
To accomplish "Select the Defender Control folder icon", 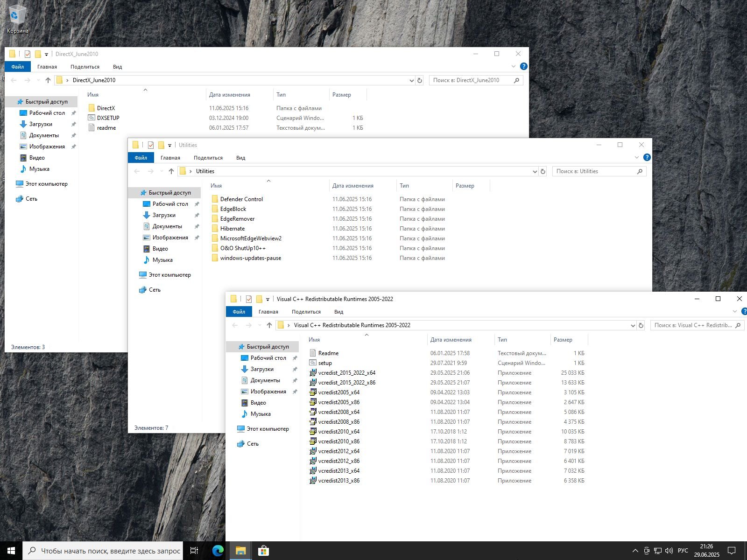I will point(215,199).
